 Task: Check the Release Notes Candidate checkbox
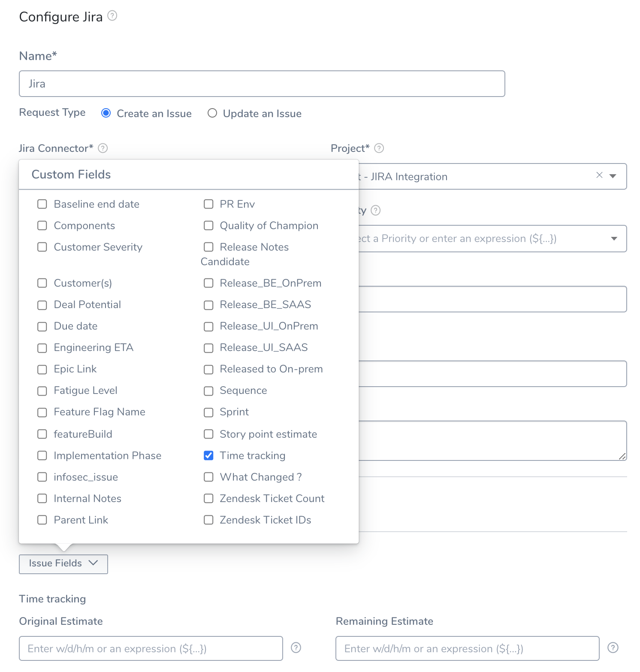point(208,247)
